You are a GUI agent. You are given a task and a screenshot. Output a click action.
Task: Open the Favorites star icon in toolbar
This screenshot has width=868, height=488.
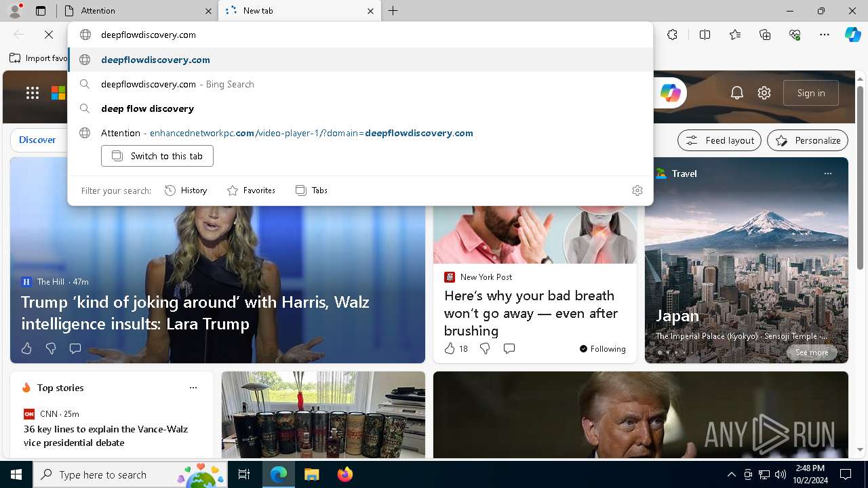pos(735,35)
